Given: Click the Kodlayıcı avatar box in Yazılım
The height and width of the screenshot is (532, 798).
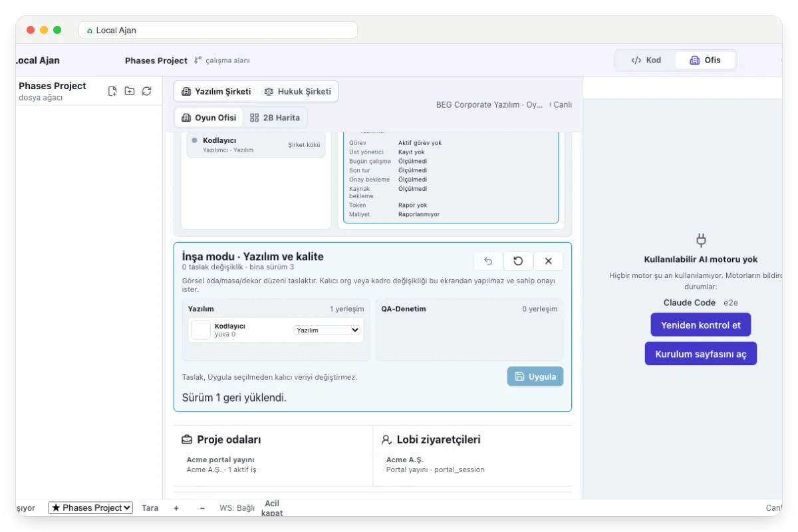Looking at the screenshot, I should click(x=201, y=330).
